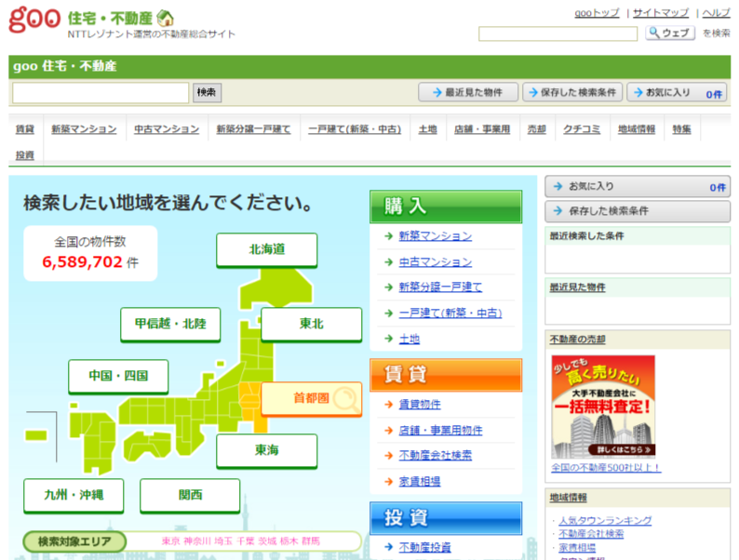Choose the 東海 region button
This screenshot has height=560, width=739.
[x=267, y=450]
